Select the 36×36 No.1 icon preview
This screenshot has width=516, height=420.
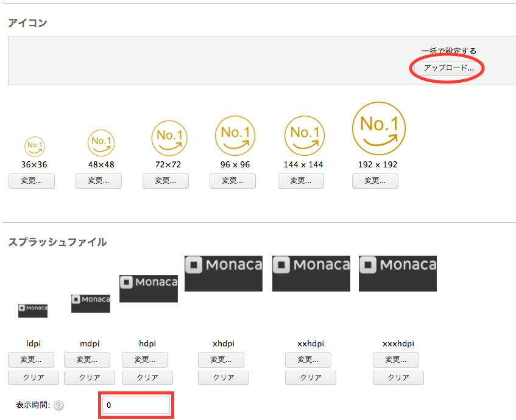tap(35, 146)
